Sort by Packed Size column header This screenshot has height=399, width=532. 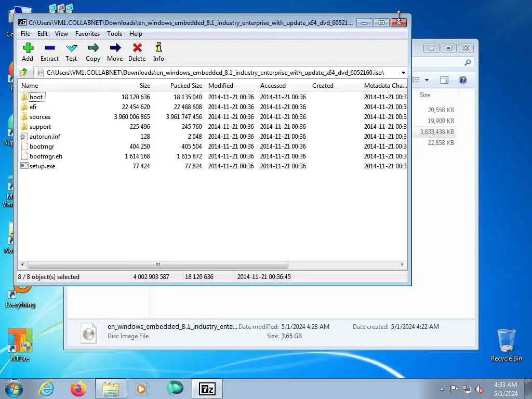[x=179, y=86]
